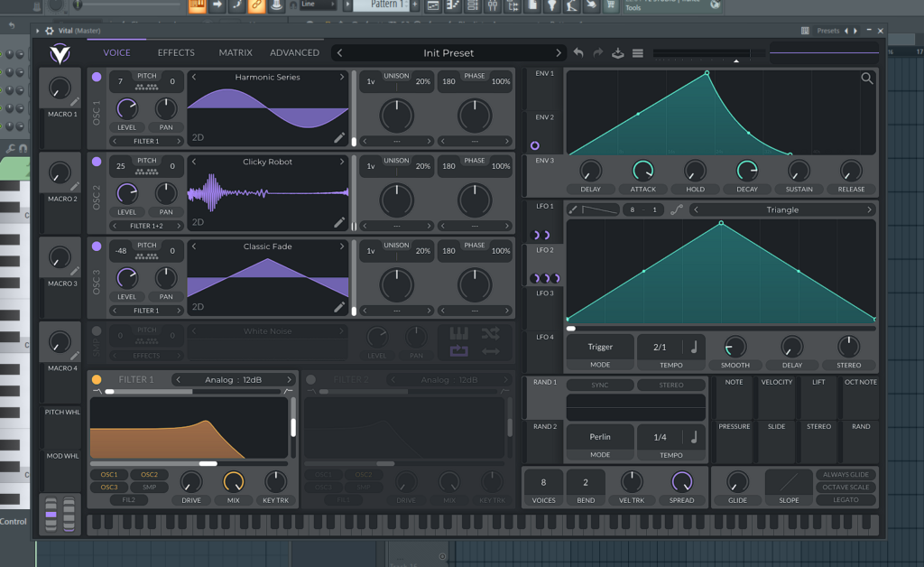Toggle OSC3 input on Filter 1
Image resolution: width=924 pixels, height=567 pixels.
[109, 488]
